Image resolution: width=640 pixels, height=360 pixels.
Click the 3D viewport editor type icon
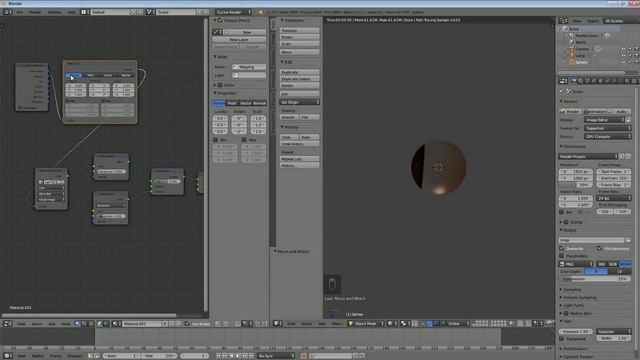click(x=278, y=324)
